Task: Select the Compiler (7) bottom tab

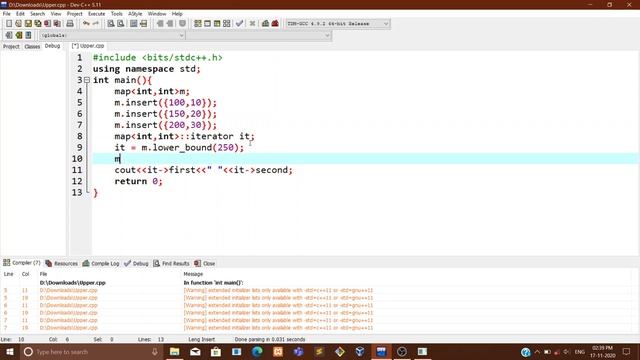Action: 22,263
